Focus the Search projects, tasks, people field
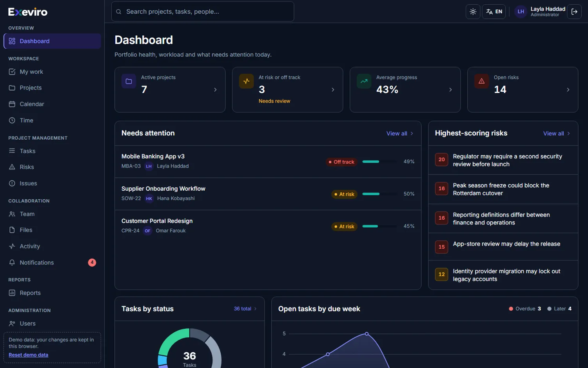 (x=203, y=12)
